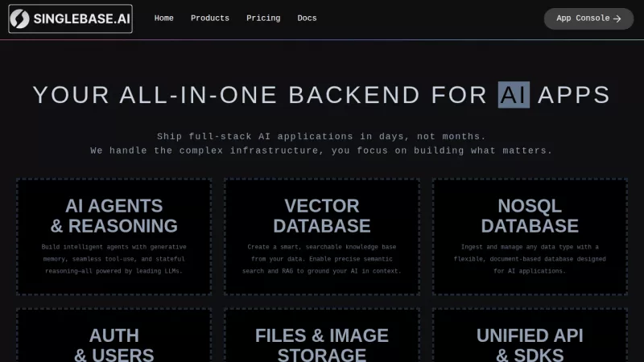Image resolution: width=644 pixels, height=362 pixels.
Task: Click the highlighted AI word in headline
Action: pos(514,95)
